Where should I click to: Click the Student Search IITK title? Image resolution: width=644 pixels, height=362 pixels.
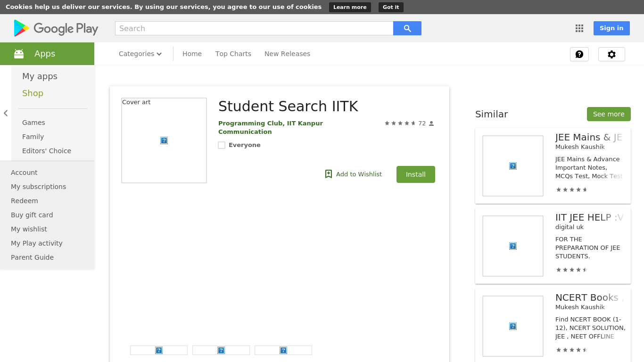point(288,107)
